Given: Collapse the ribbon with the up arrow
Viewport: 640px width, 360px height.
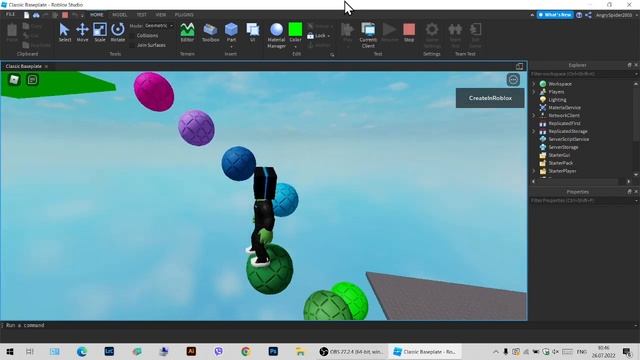Looking at the screenshot, I should point(532,15).
